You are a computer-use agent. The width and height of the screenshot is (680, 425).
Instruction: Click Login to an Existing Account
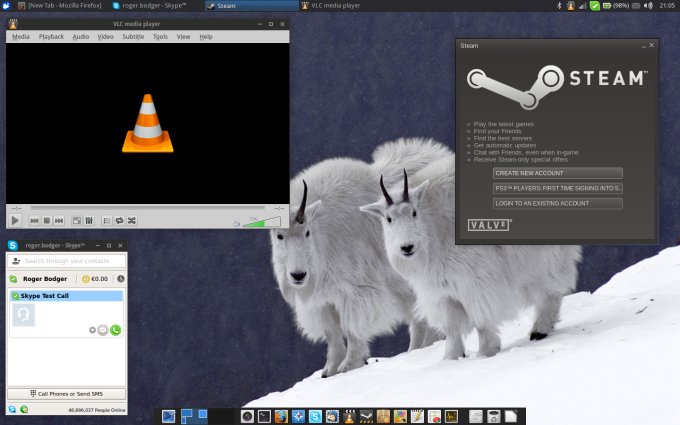point(557,203)
